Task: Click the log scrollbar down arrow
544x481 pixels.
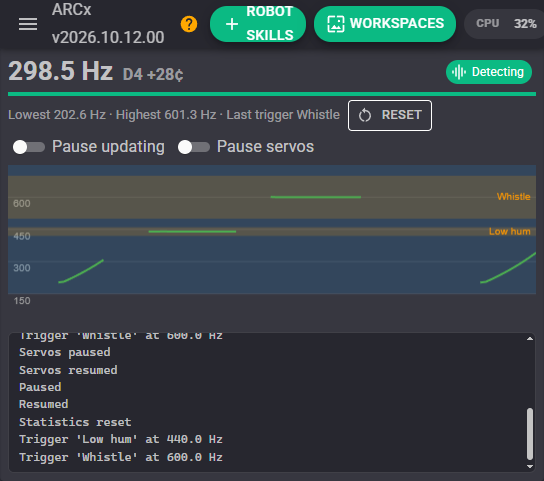Action: pos(530,467)
